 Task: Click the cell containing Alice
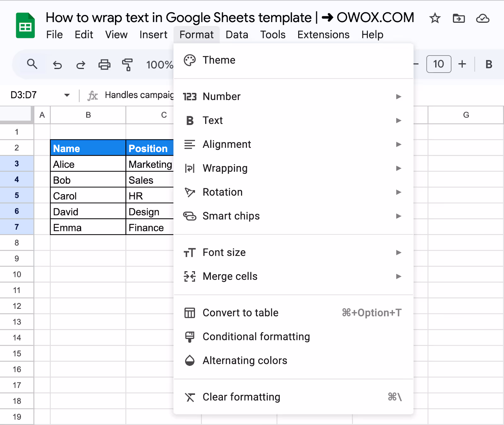pos(88,164)
